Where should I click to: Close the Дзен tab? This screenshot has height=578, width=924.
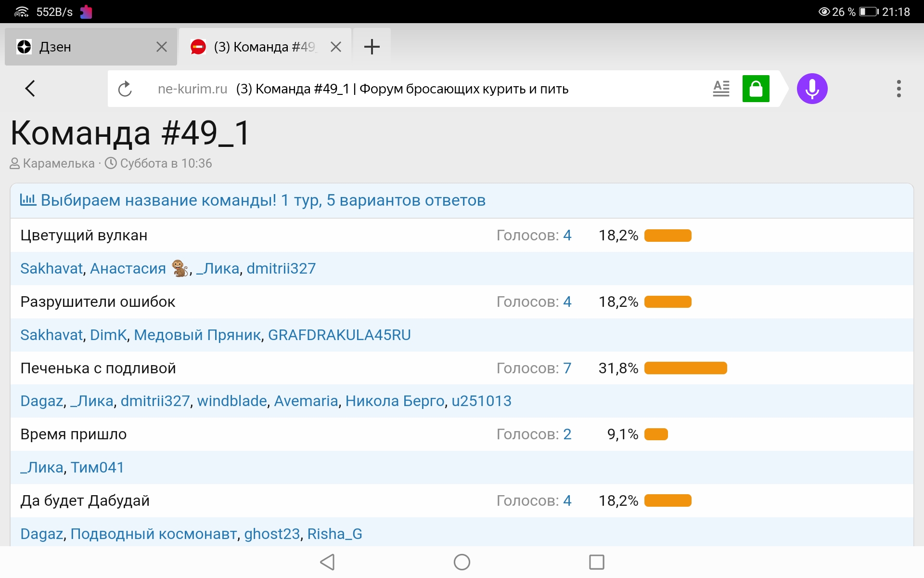161,46
